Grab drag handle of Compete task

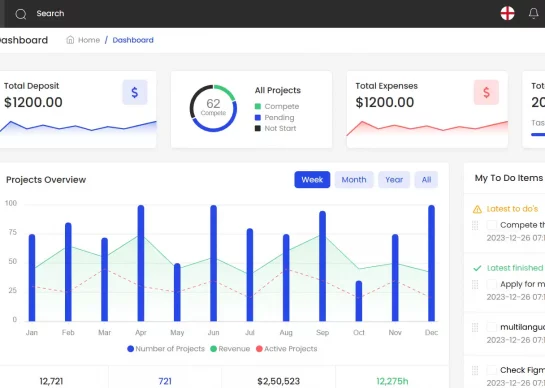coord(475,226)
